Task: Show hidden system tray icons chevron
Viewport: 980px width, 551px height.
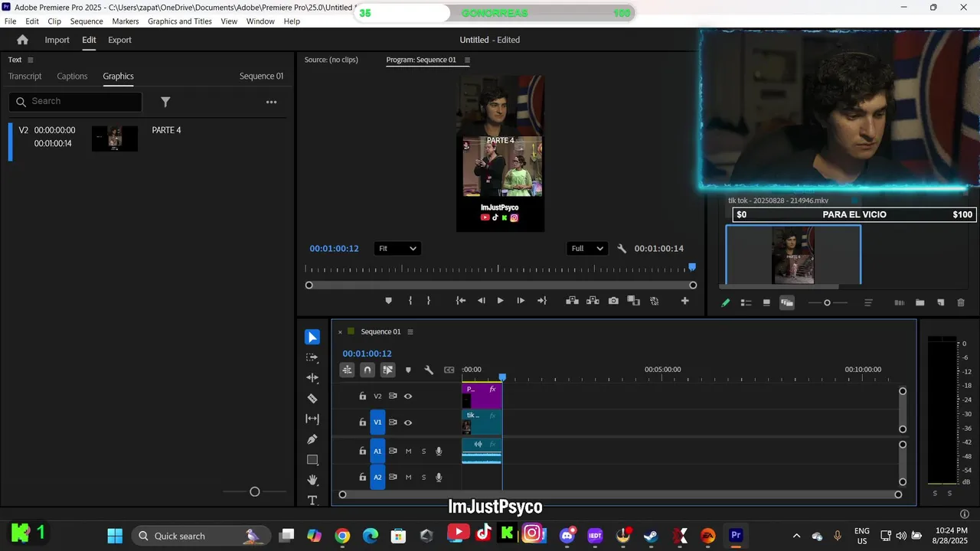Action: tap(796, 536)
